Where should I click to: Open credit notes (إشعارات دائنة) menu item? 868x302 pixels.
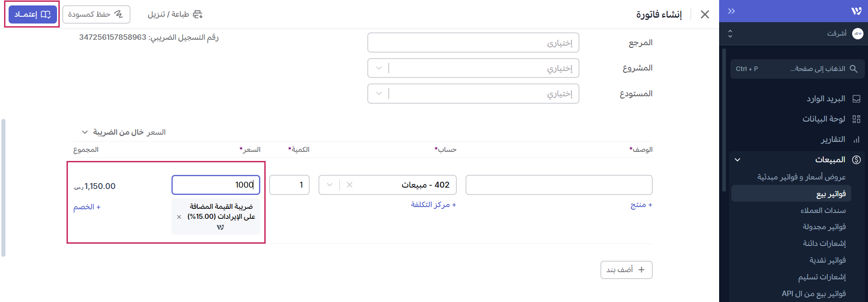pos(824,243)
